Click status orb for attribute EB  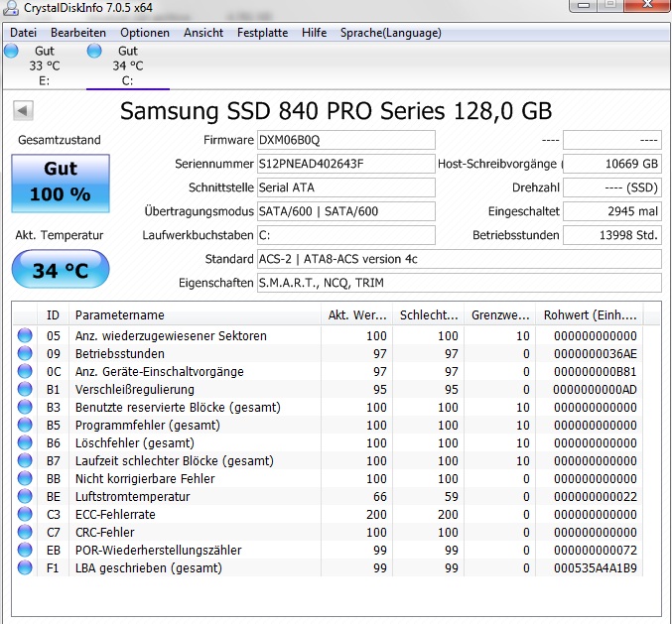25,550
